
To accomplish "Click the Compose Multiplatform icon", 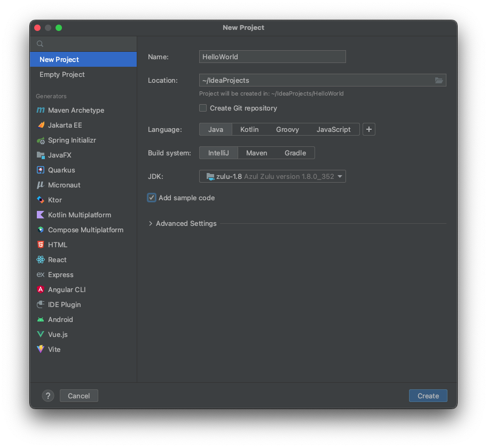I will 41,230.
